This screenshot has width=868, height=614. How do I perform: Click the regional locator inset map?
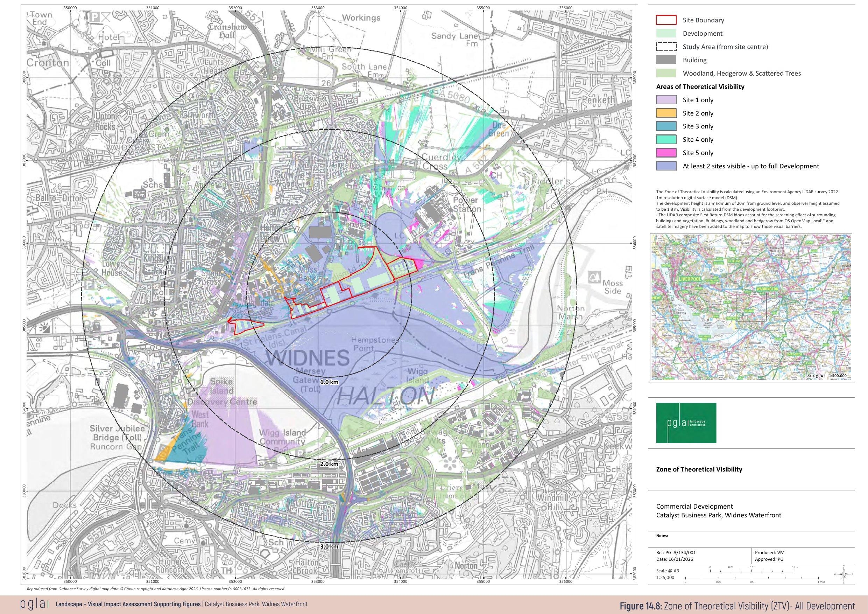click(x=751, y=307)
